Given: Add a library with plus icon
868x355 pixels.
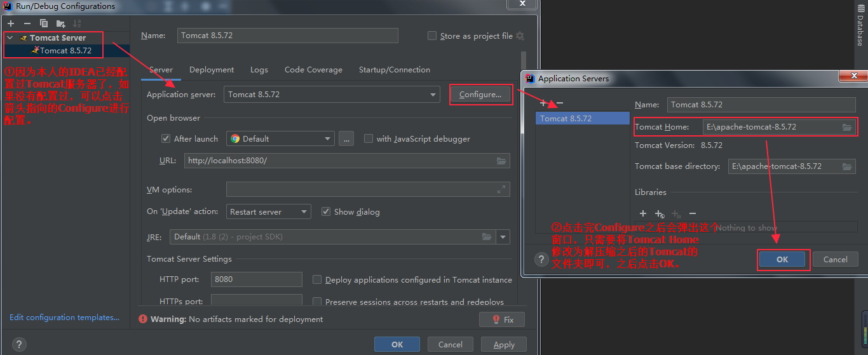Looking at the screenshot, I should (643, 214).
